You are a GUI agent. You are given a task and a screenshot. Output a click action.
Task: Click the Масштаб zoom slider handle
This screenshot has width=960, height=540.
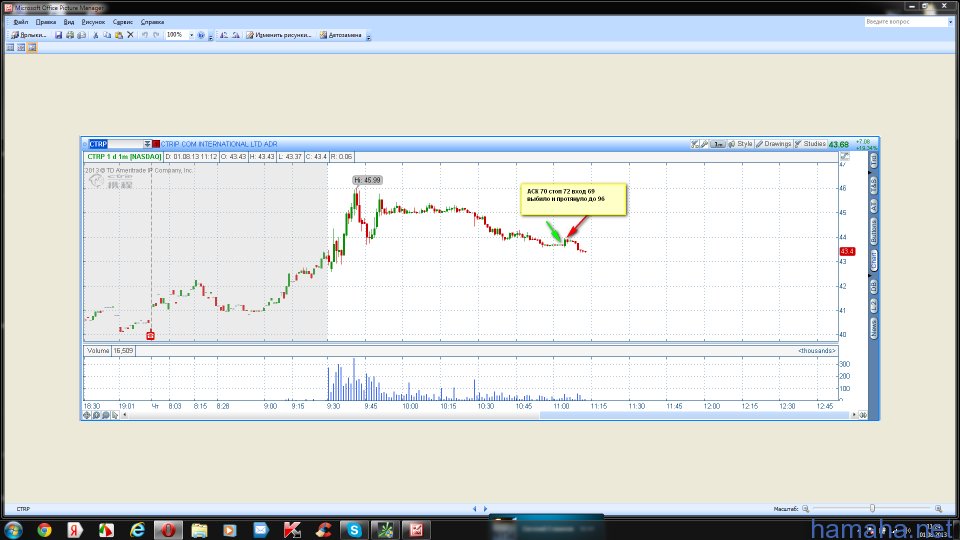pos(872,508)
